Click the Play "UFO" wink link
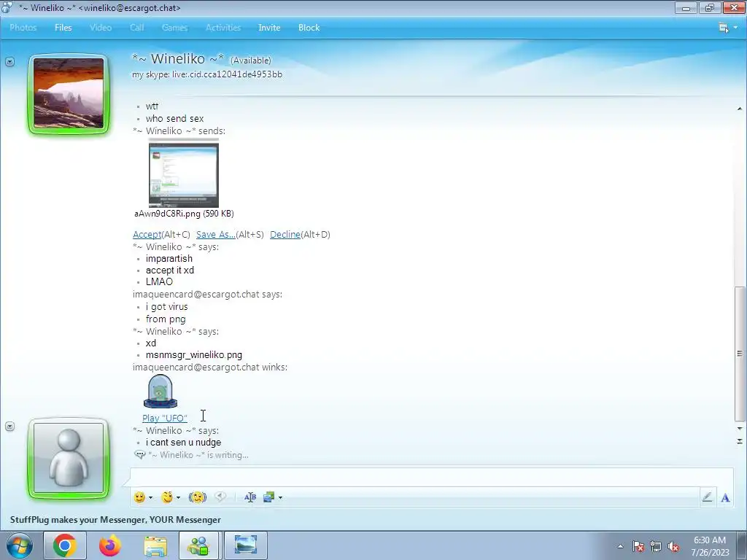 (165, 418)
